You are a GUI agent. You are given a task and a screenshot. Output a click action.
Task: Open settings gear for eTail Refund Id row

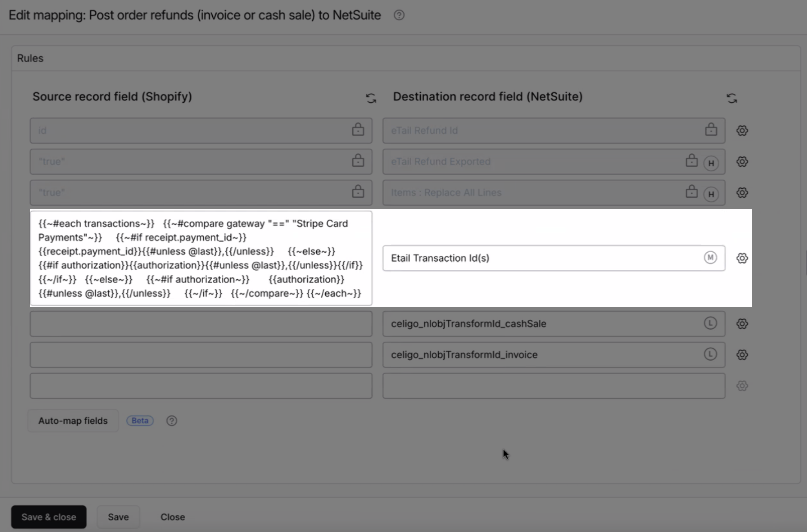pos(742,131)
